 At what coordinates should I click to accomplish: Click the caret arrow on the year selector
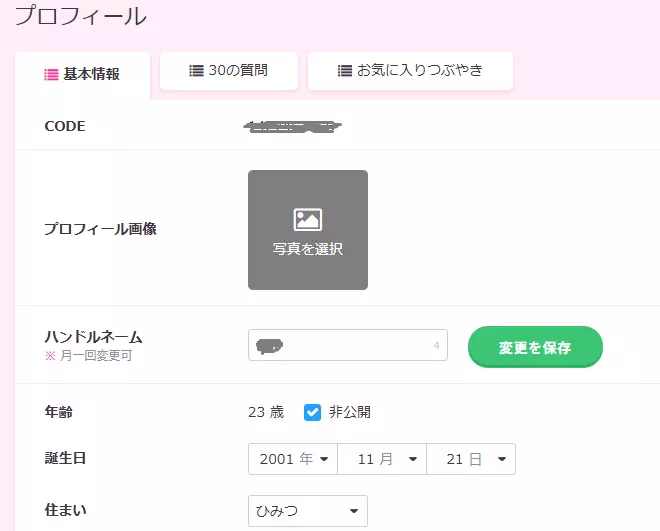324,460
